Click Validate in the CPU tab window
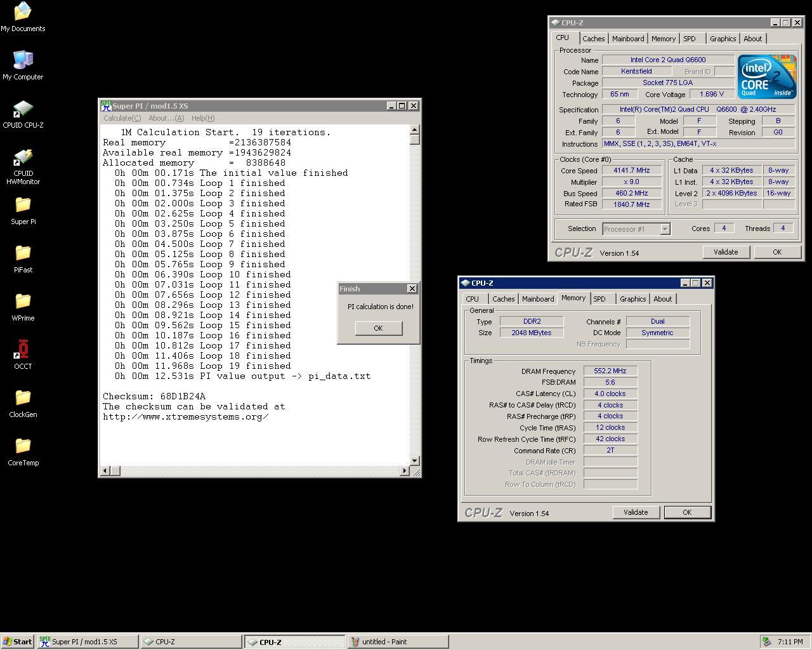The height and width of the screenshot is (650, 812). (x=726, y=252)
